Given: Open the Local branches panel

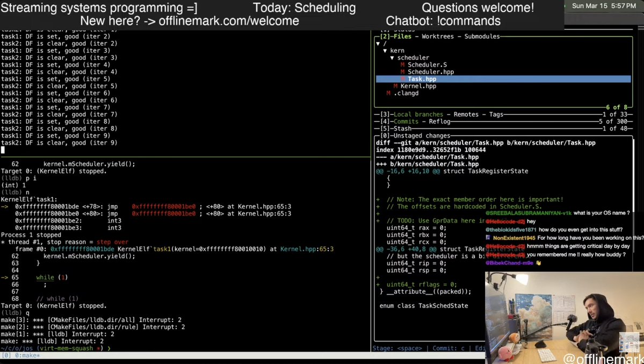Looking at the screenshot, I should (418, 115).
